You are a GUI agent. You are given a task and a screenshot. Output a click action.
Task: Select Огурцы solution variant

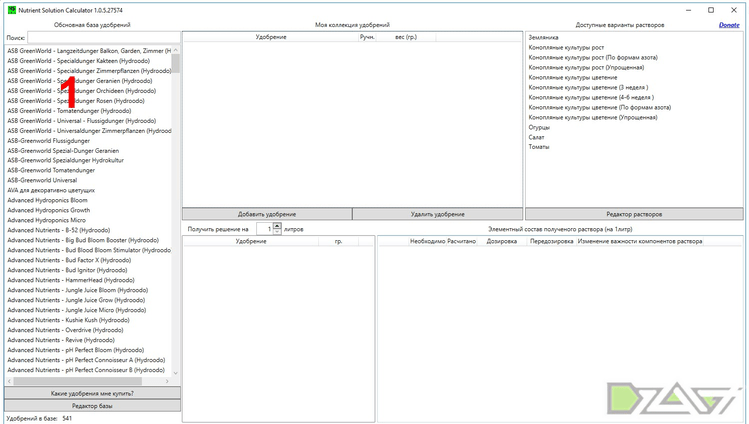pos(539,127)
